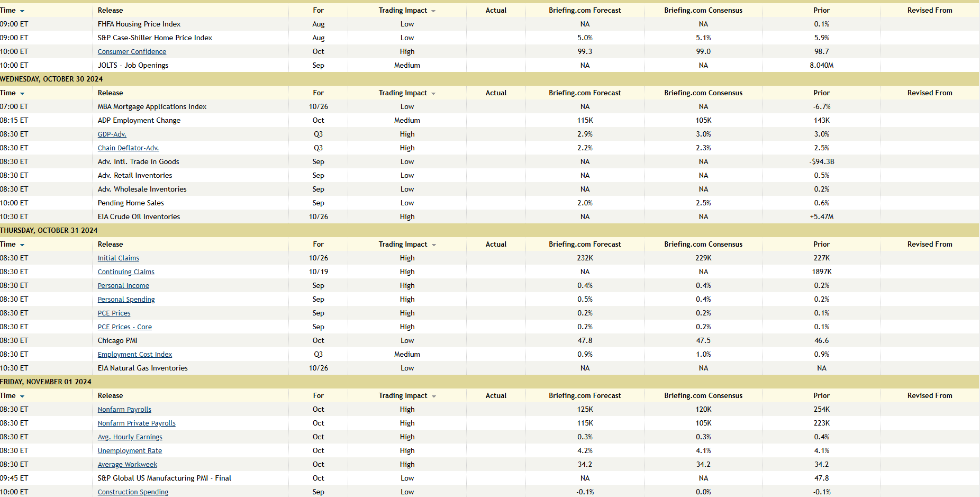Viewport: 980px width, 497px height.
Task: Sort Friday November 01 table by Time arrow
Action: (x=22, y=396)
